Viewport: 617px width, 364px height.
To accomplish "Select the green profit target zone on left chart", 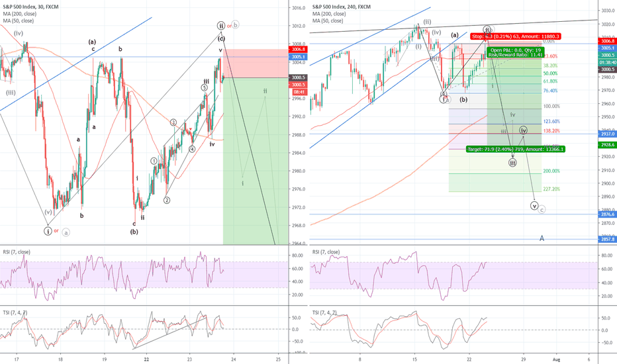I will pos(256,161).
